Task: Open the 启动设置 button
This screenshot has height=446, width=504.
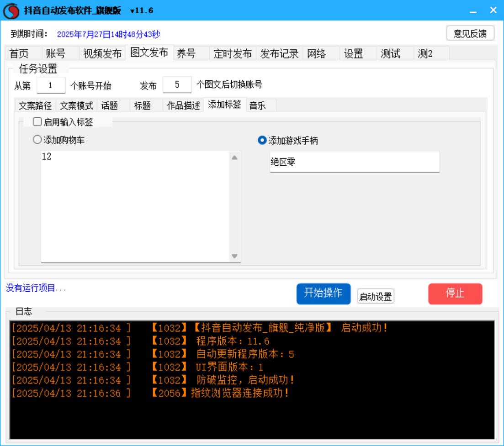Action: (376, 296)
